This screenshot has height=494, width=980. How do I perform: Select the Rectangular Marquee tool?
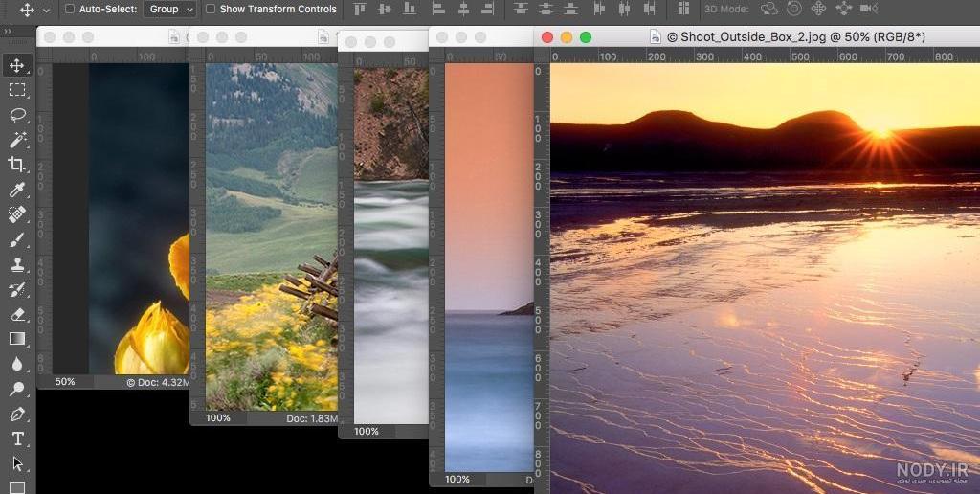(x=17, y=90)
